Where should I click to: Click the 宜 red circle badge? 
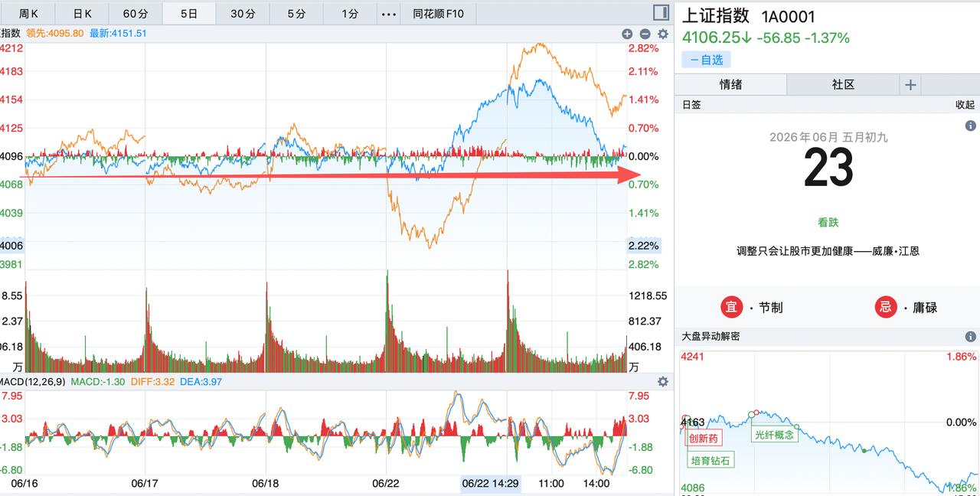pyautogui.click(x=732, y=307)
